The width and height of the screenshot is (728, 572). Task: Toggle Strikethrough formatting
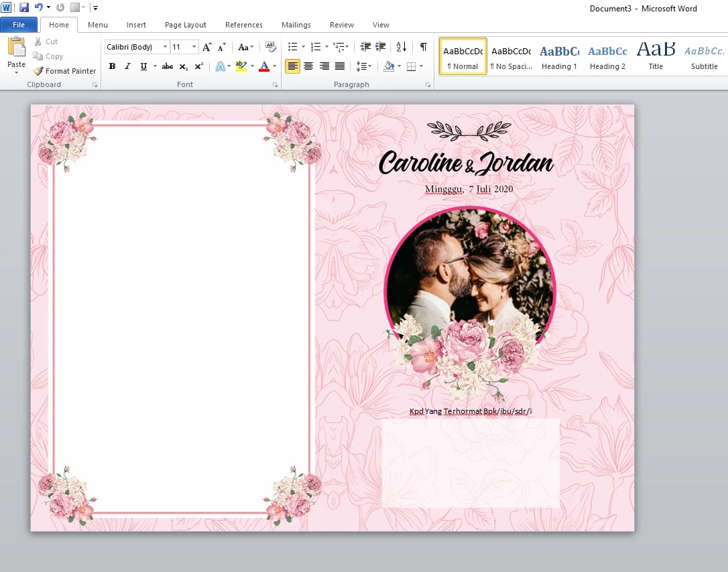168,66
